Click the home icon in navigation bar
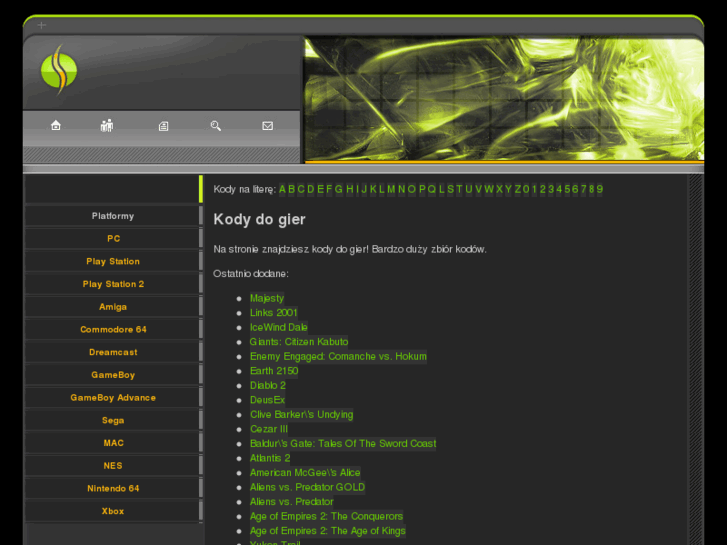The height and width of the screenshot is (545, 727). tap(56, 125)
